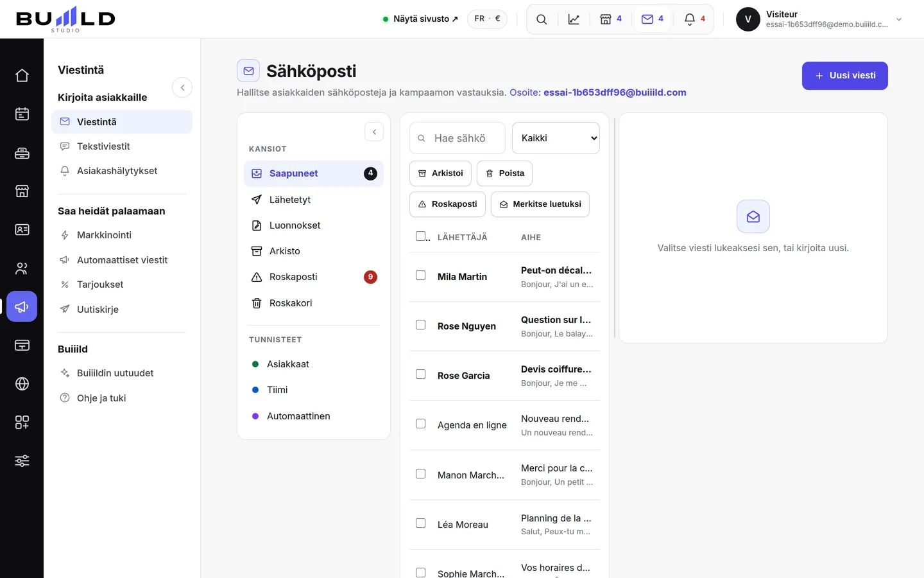Open the mail icon in top bar
The height and width of the screenshot is (578, 924).
coord(653,19)
